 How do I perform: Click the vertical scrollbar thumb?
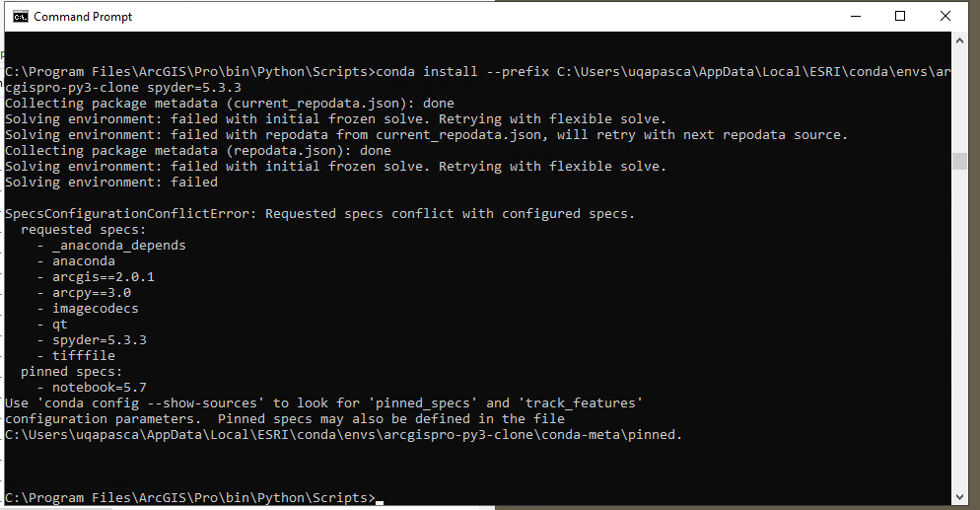[959, 161]
